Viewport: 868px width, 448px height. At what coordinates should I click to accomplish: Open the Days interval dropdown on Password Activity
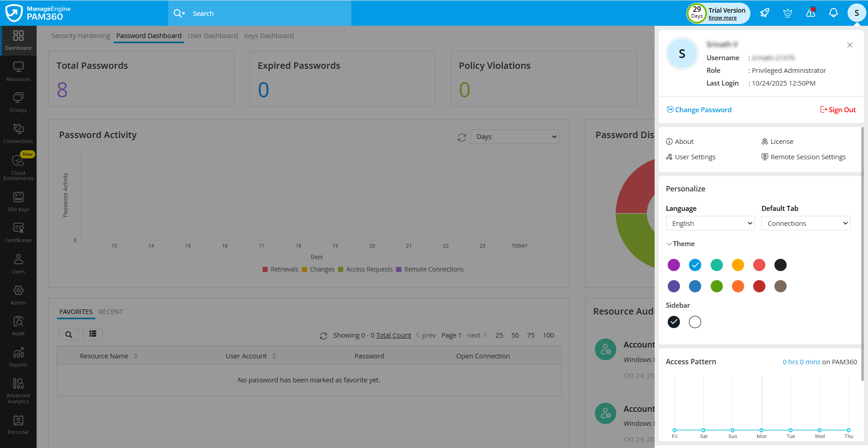click(514, 136)
